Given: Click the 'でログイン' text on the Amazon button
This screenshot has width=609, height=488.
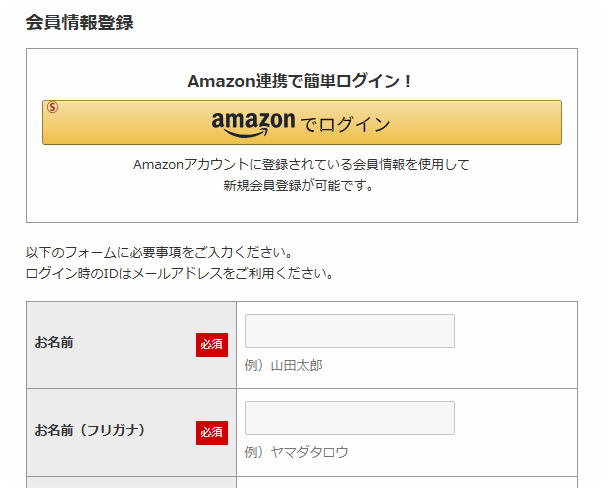Looking at the screenshot, I should [346, 125].
